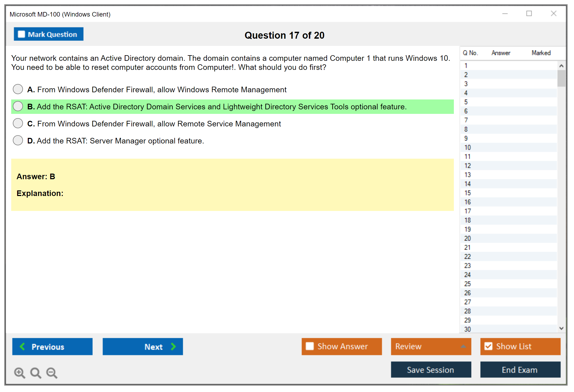Screen dimensions: 574x392
Task: Expand the Review dropdown arrow
Action: pyautogui.click(x=463, y=346)
